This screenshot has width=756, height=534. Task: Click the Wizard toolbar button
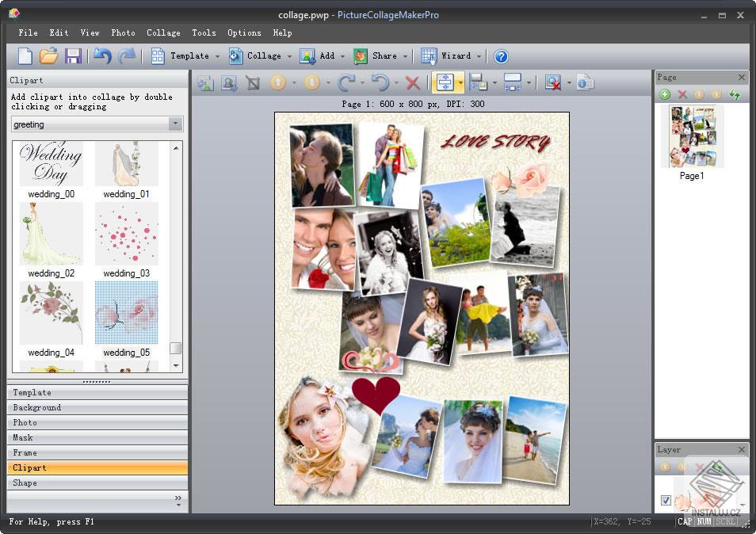point(452,55)
